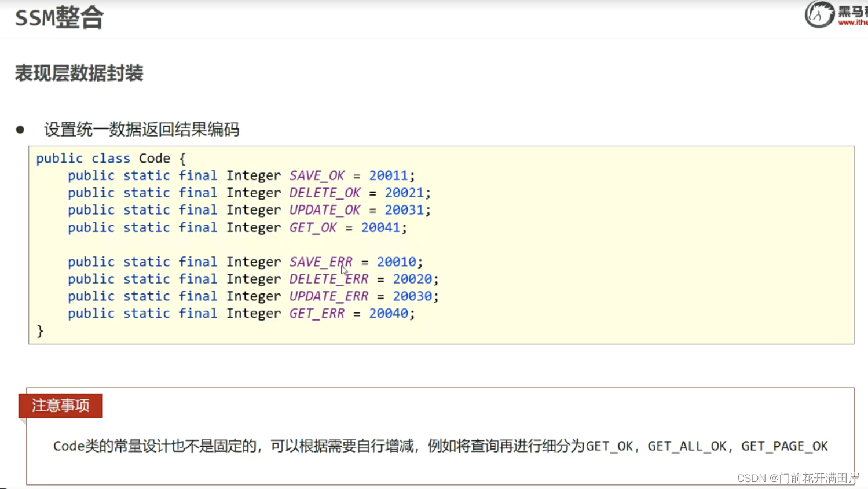868x489 pixels.
Task: Click the closing brace of class Code
Action: pos(40,330)
